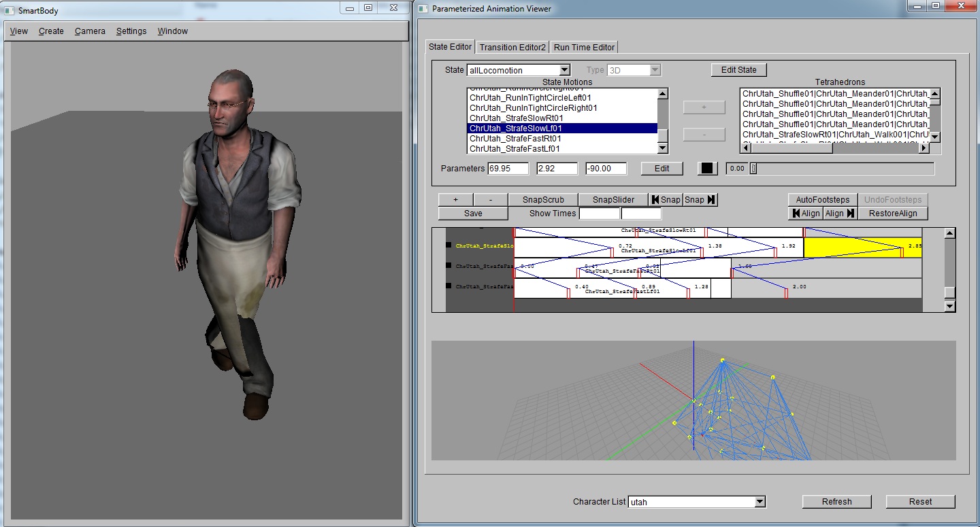The image size is (980, 527).
Task: Click the minus button beside SnapScrub
Action: pyautogui.click(x=491, y=200)
